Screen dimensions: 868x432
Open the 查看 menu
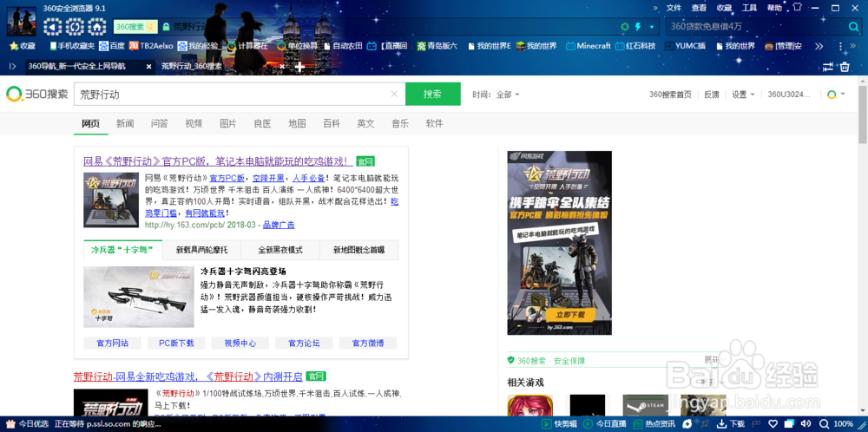tap(699, 8)
